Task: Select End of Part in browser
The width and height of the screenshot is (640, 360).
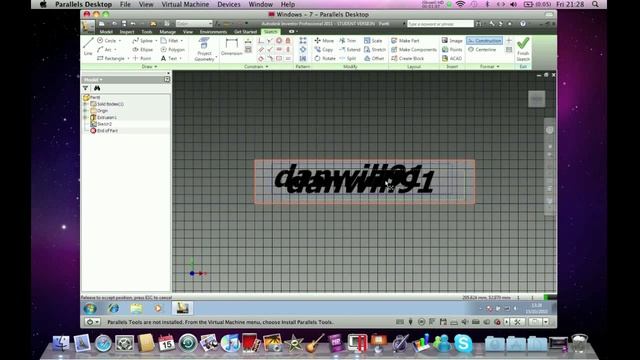Action: [x=104, y=131]
